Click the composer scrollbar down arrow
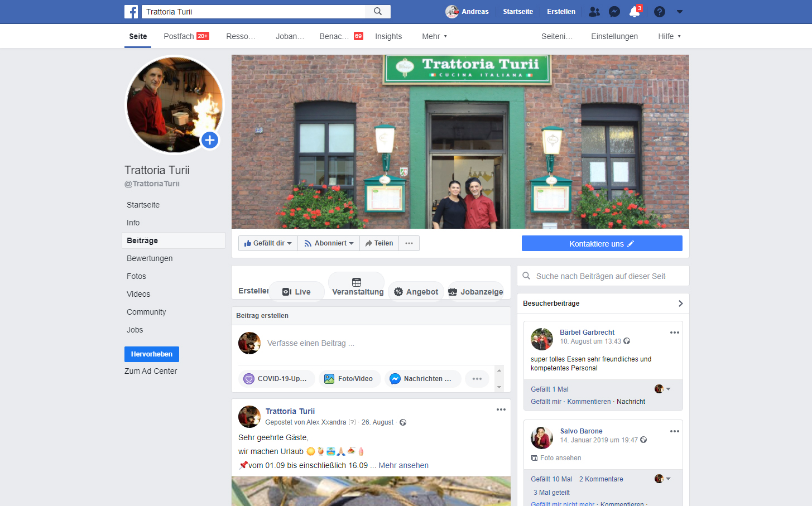 499,387
